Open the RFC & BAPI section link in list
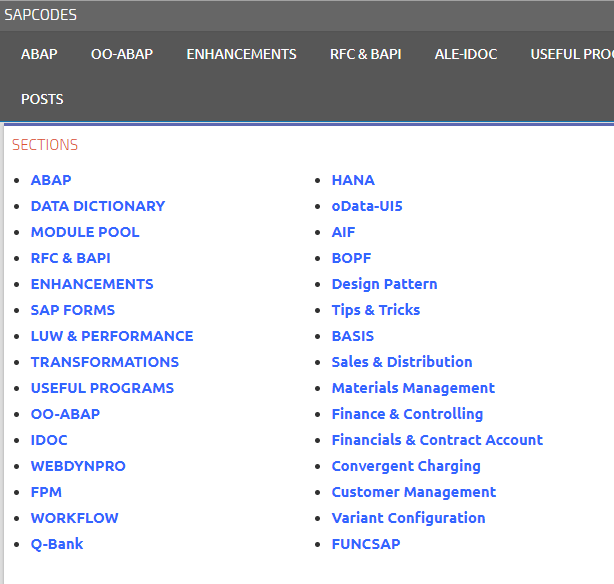Image resolution: width=614 pixels, height=584 pixels. (70, 258)
